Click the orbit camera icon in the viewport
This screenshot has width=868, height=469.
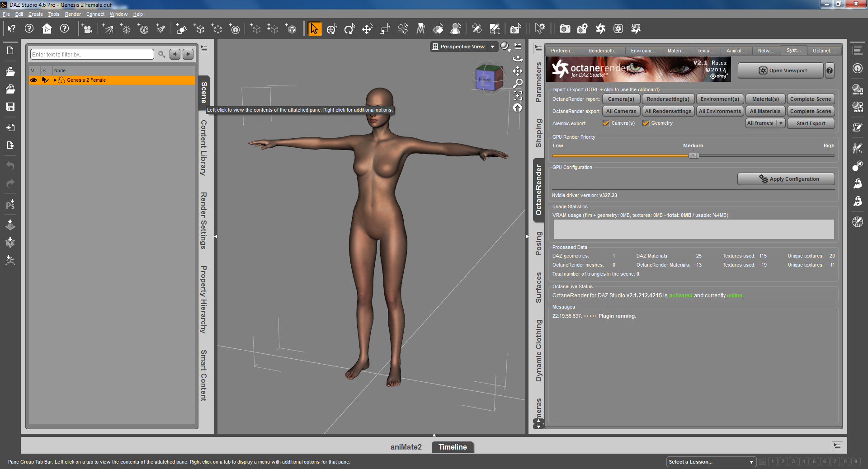tap(518, 58)
